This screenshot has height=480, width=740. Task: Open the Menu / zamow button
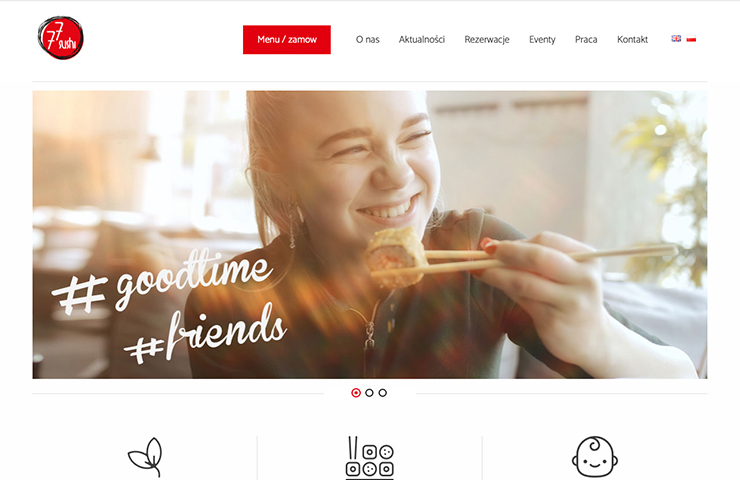[x=286, y=40]
